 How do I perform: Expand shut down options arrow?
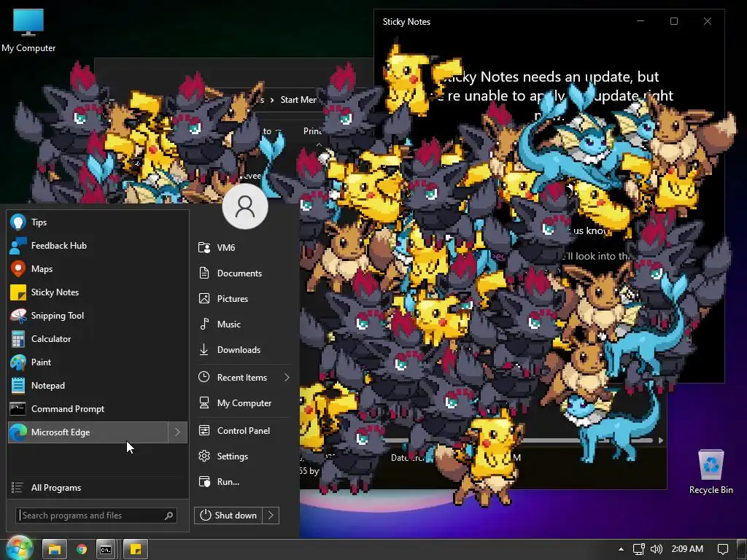[271, 516]
